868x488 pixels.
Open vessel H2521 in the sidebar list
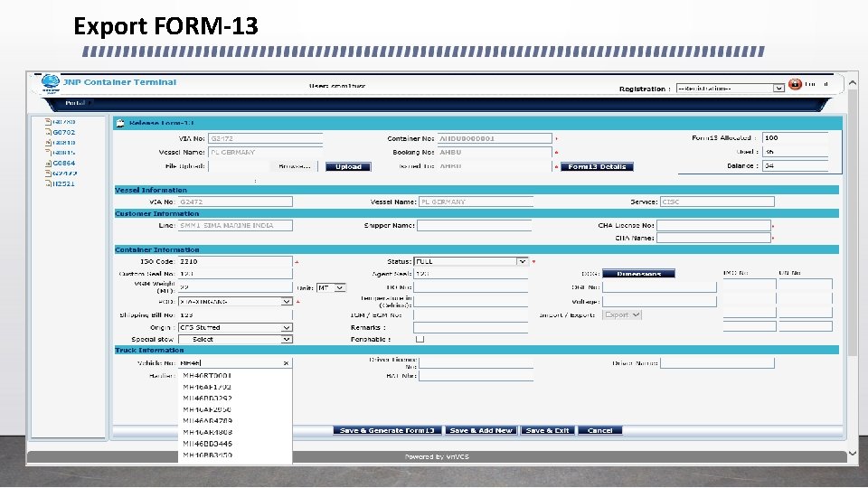tap(63, 183)
